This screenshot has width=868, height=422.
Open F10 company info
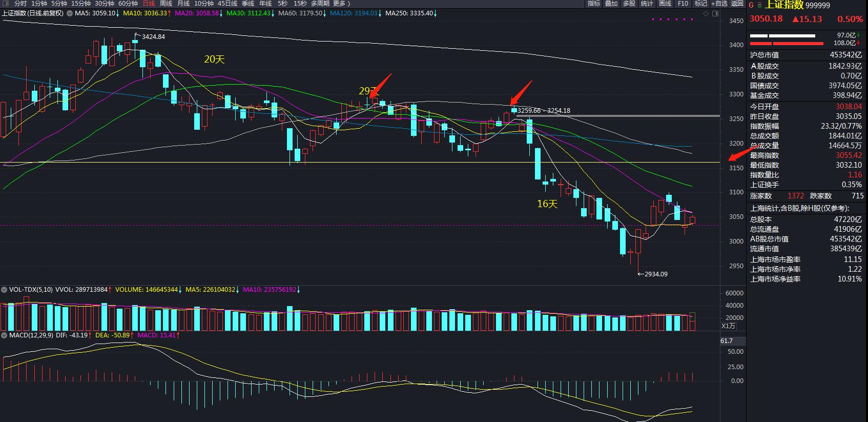683,4
